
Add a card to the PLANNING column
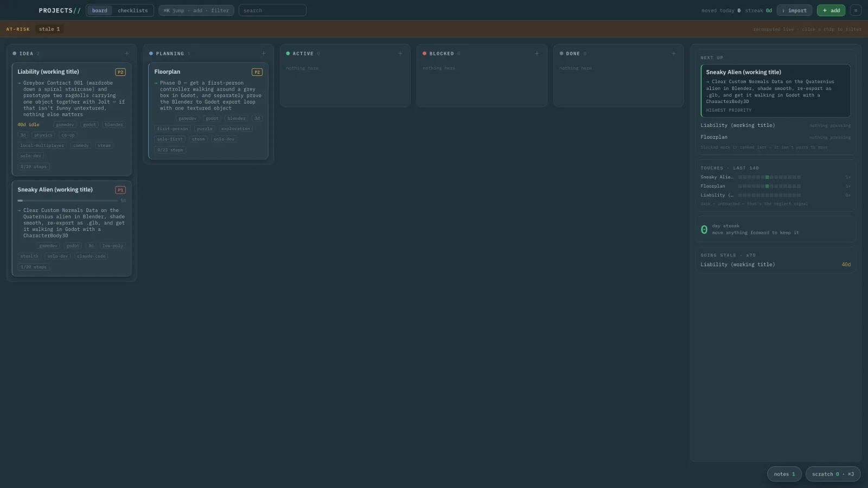pyautogui.click(x=264, y=54)
